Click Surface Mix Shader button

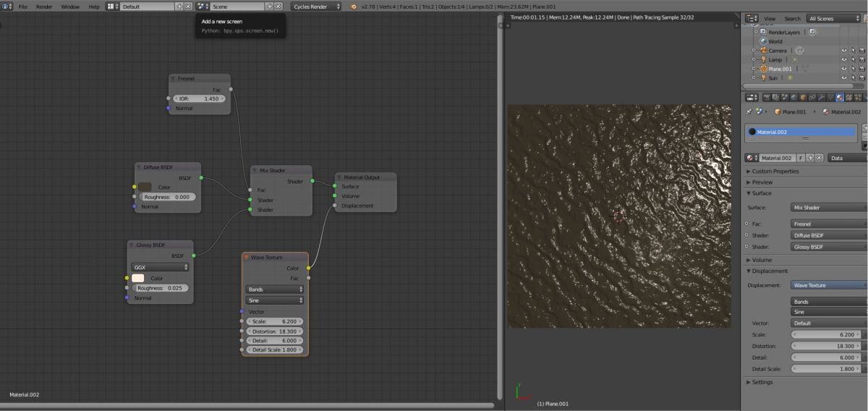point(829,208)
